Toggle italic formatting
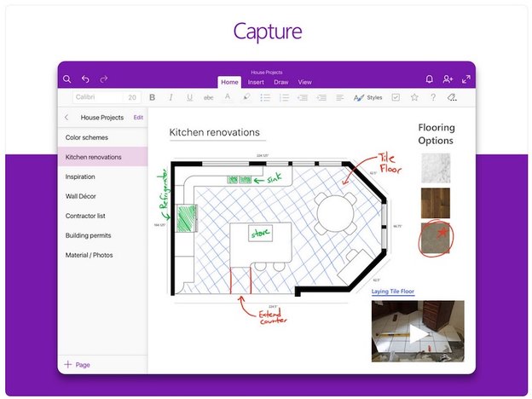 tap(171, 98)
